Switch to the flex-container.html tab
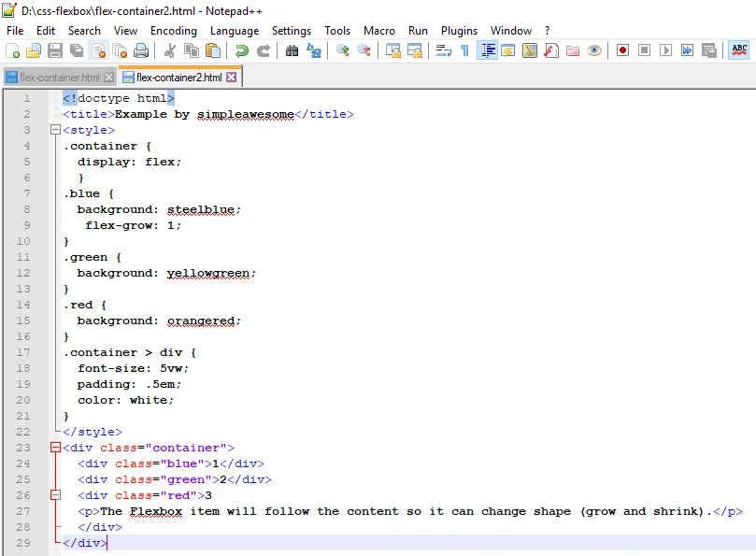Viewport: 756px width, 556px height. [59, 78]
